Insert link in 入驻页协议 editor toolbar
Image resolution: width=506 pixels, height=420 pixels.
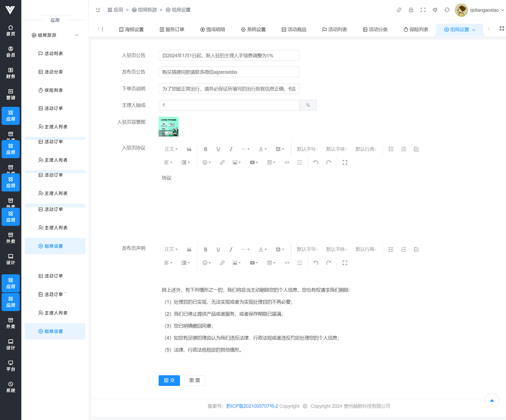pos(222,162)
